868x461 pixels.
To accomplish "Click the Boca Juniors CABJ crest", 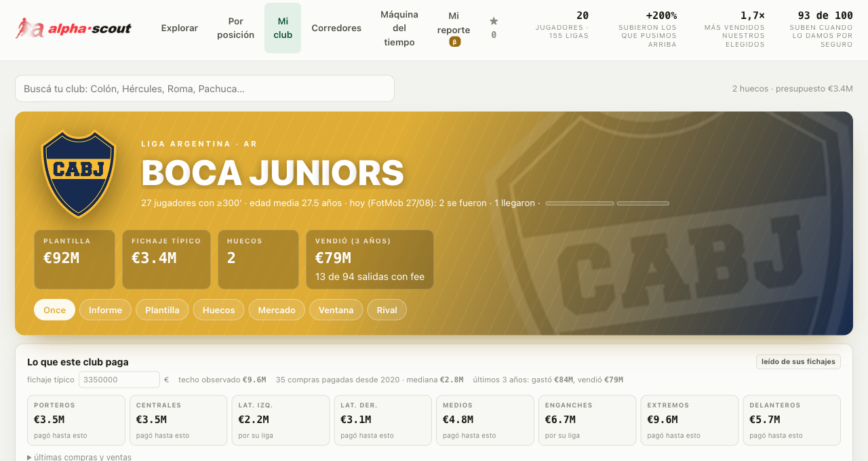I will coord(79,174).
